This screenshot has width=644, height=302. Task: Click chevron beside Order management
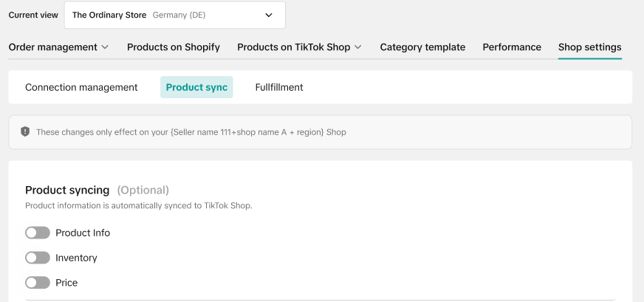(105, 47)
